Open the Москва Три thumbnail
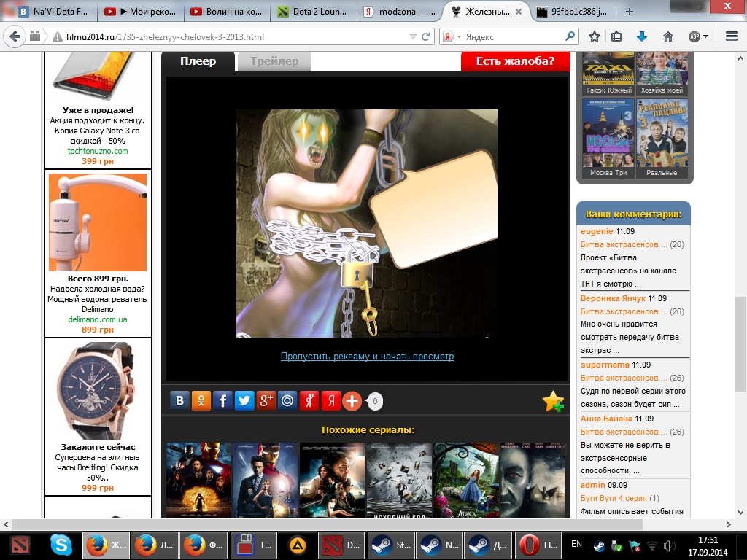The image size is (747, 560). pyautogui.click(x=608, y=139)
